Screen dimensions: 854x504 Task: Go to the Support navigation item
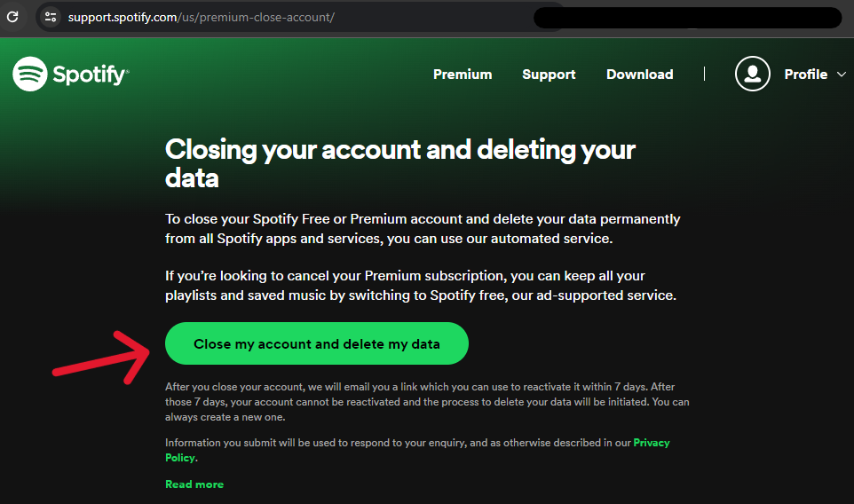click(x=549, y=75)
